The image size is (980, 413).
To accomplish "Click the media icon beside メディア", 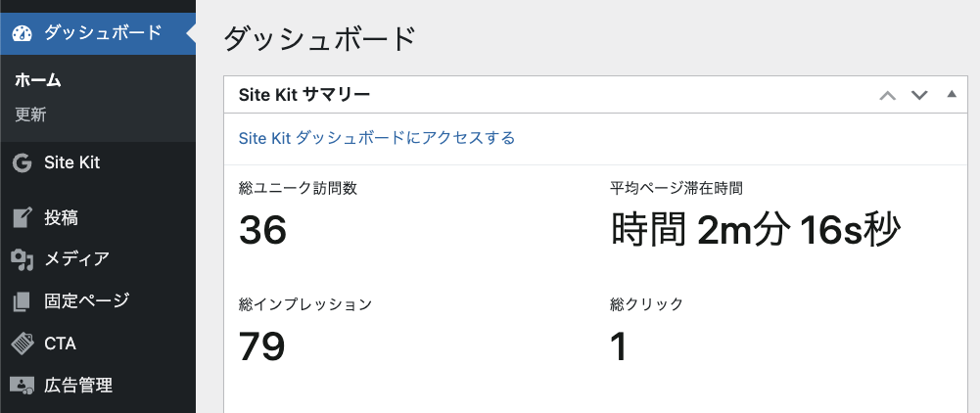I will (23, 259).
